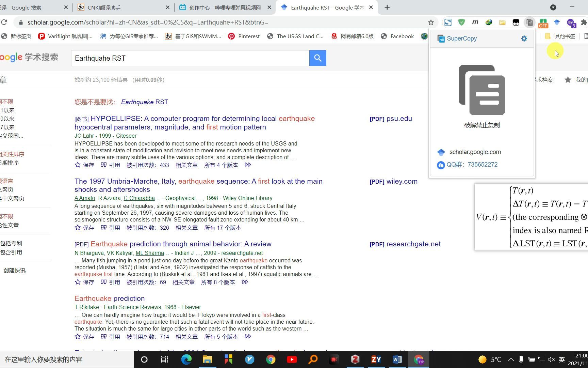Open SuperCopy settings gear
The image size is (588, 368).
[x=524, y=39]
